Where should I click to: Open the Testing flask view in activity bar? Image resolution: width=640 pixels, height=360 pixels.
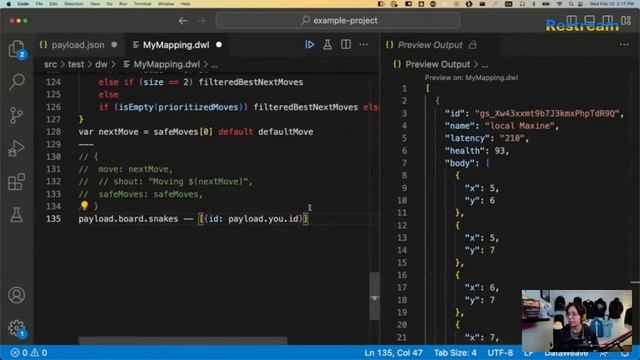click(x=16, y=215)
